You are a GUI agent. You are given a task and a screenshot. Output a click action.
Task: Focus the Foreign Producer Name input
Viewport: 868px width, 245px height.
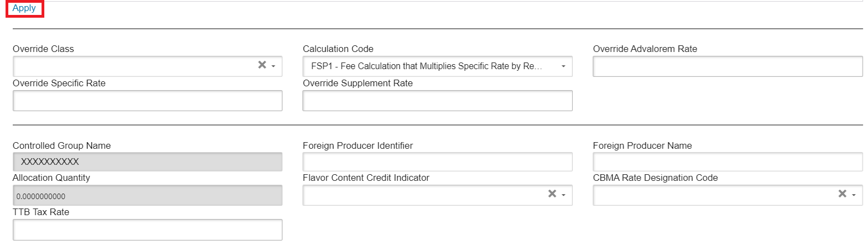click(x=727, y=162)
